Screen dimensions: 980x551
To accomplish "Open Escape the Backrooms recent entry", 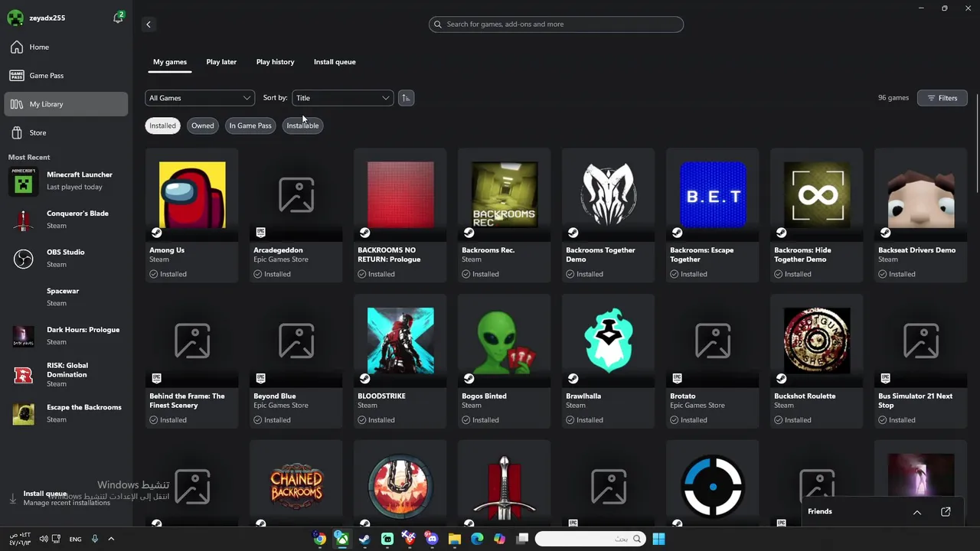I will pyautogui.click(x=66, y=413).
